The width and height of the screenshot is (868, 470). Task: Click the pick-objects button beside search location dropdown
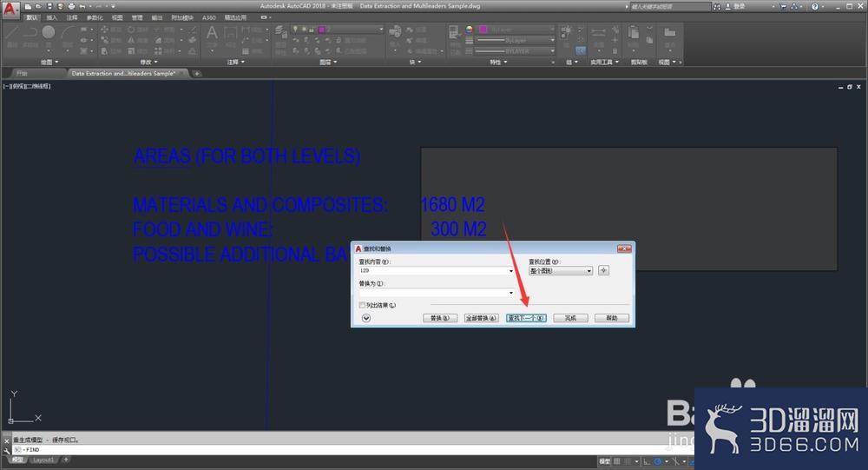click(x=603, y=270)
